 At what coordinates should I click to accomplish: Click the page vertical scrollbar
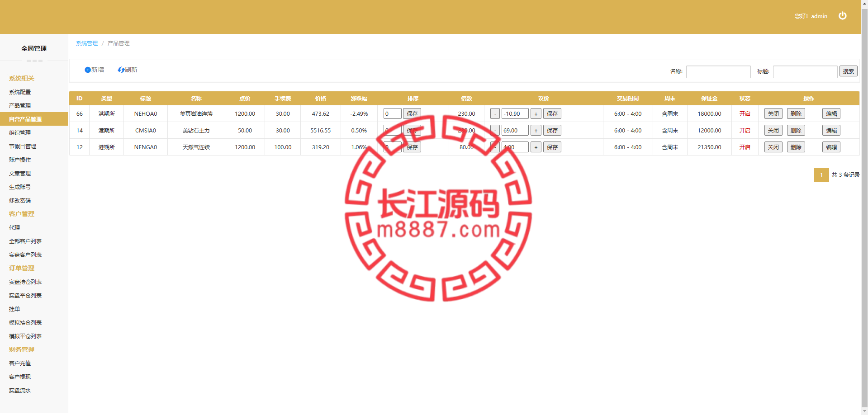[864, 207]
